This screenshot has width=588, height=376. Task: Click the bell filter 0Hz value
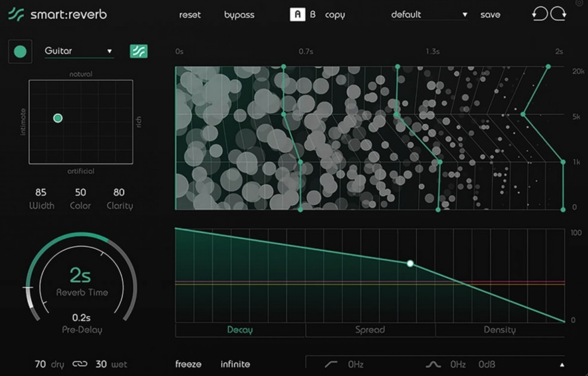(458, 364)
